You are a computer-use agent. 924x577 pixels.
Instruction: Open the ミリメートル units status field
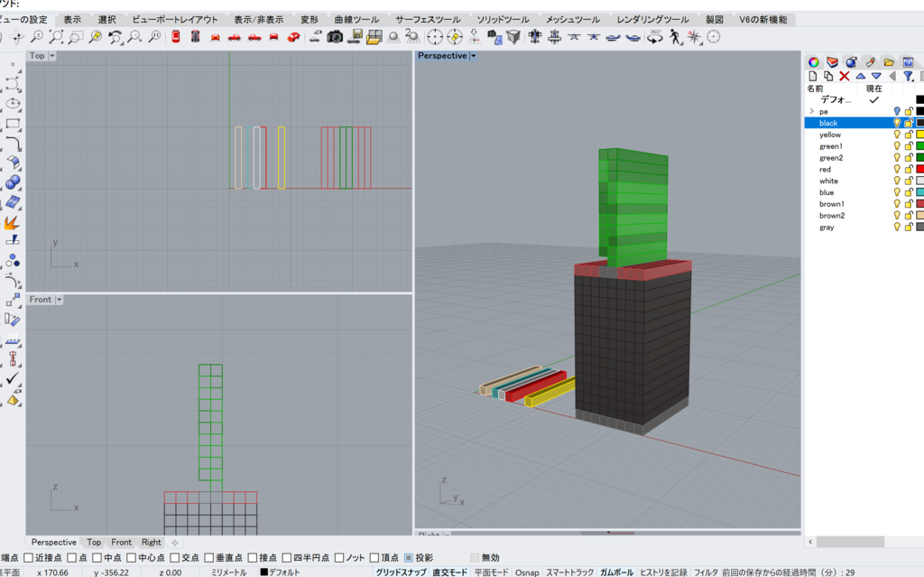coord(228,572)
